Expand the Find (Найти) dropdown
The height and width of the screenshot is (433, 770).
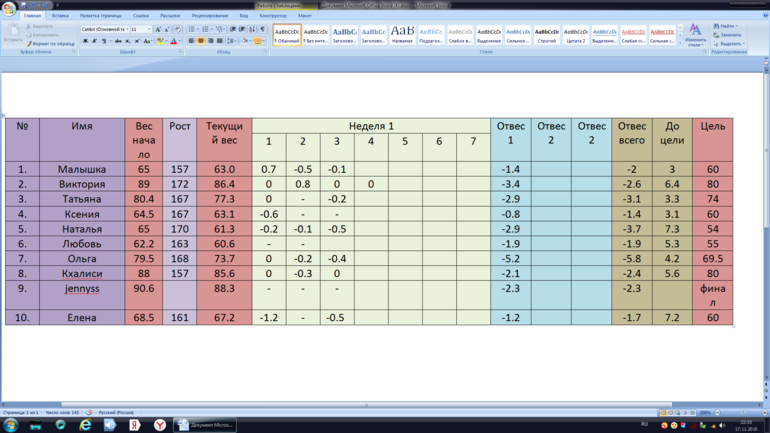pos(727,26)
